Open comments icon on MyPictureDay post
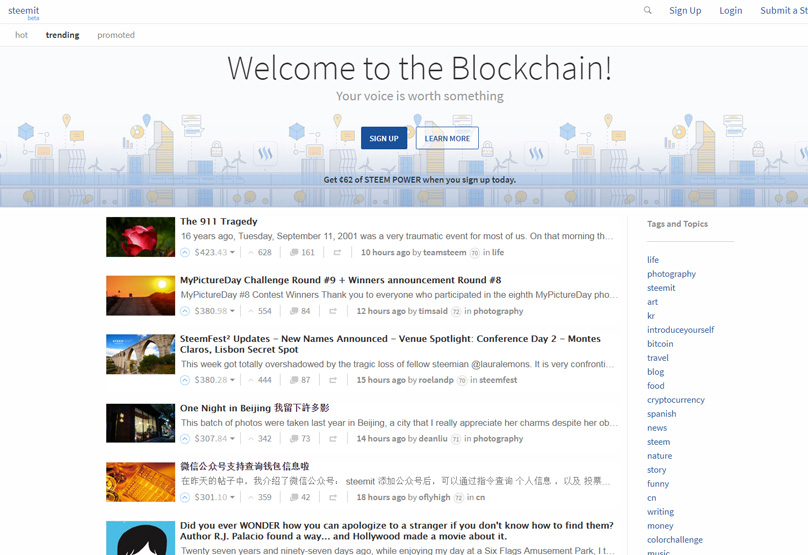 pos(294,311)
